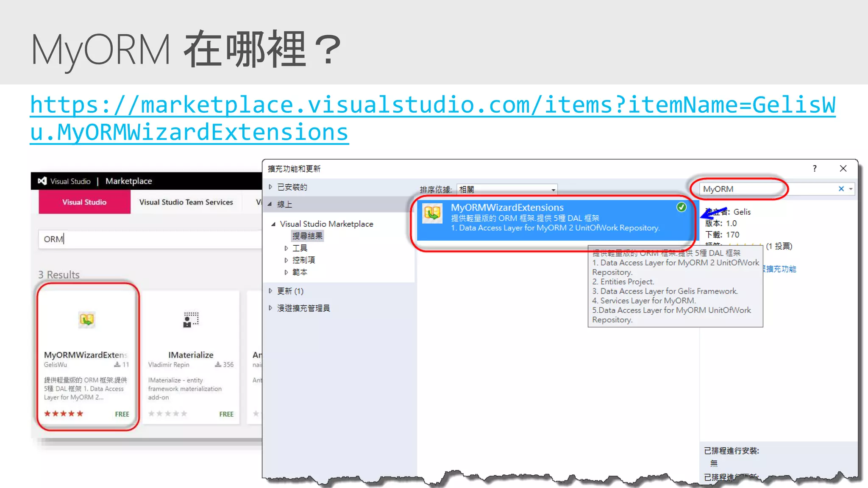Switch to Visual Studio Team Services tab
868x488 pixels.
coord(186,202)
